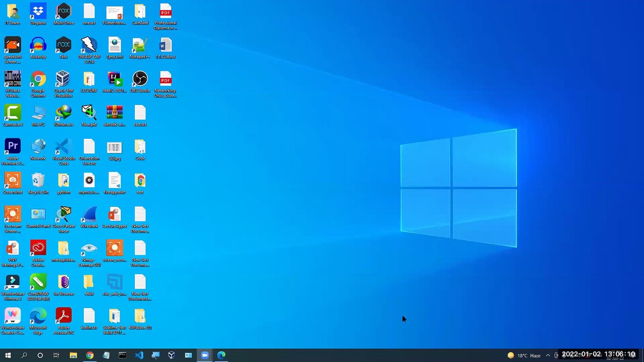Select CorelDRAW 2020 (64-Bit) shortcut

(x=38, y=288)
